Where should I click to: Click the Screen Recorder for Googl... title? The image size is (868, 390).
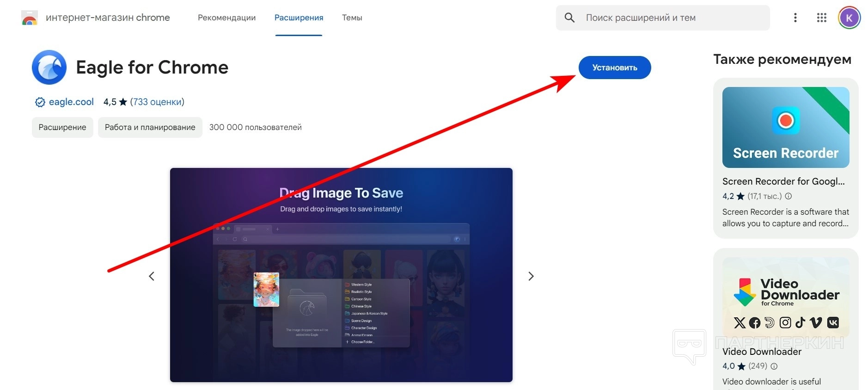(x=783, y=181)
